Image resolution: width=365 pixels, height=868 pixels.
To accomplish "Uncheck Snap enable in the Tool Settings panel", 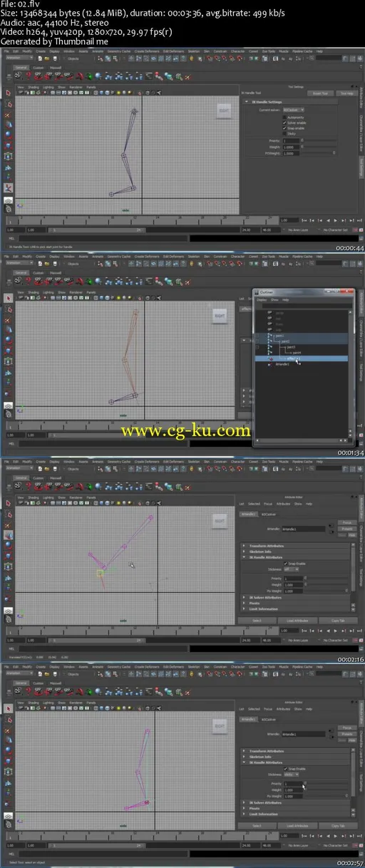I will 284,128.
